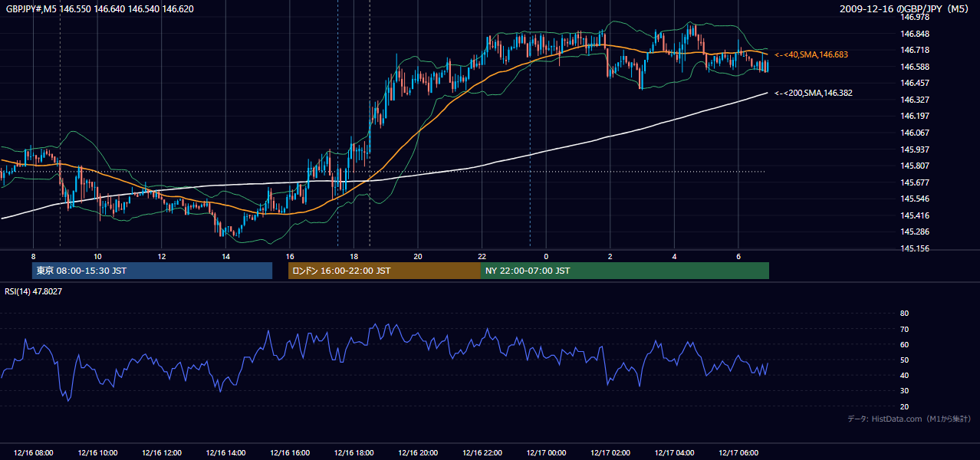Click the bottom date label 12/16 16:00
Viewport: 980px width, 460px height.
point(289,453)
